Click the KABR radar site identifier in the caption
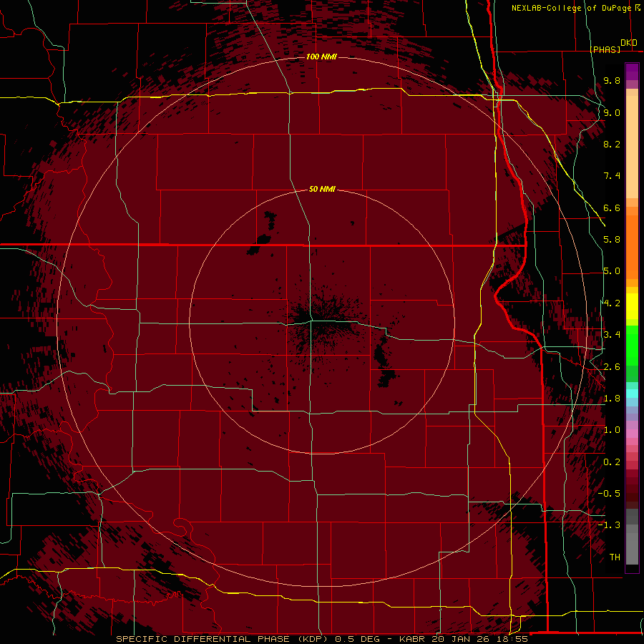Screen dimensions: 644x644 (x=413, y=639)
